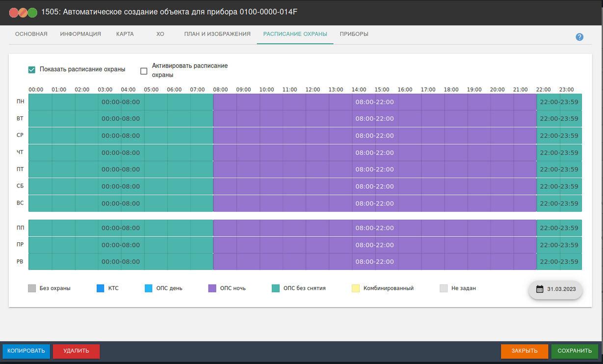Click the ВС row 00:00-08:00 teal block
603x364 pixels.
pyautogui.click(x=121, y=204)
